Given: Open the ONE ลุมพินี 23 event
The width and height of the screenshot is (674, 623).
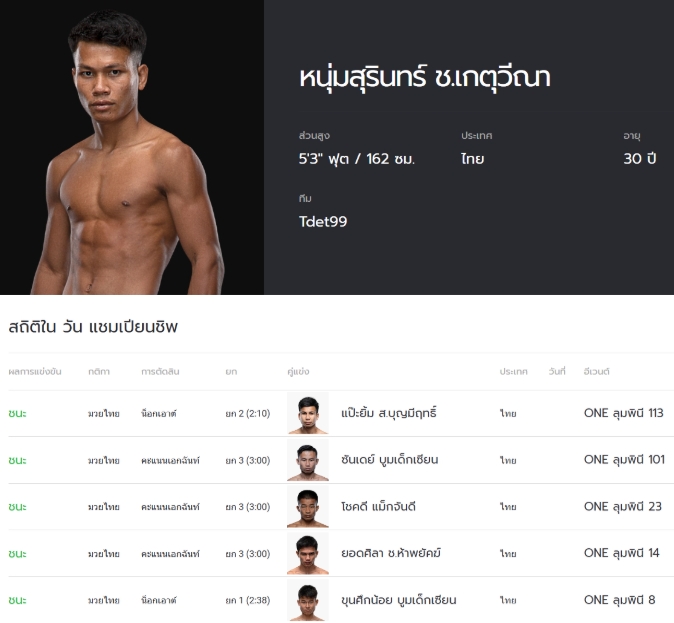Looking at the screenshot, I should click(622, 507).
